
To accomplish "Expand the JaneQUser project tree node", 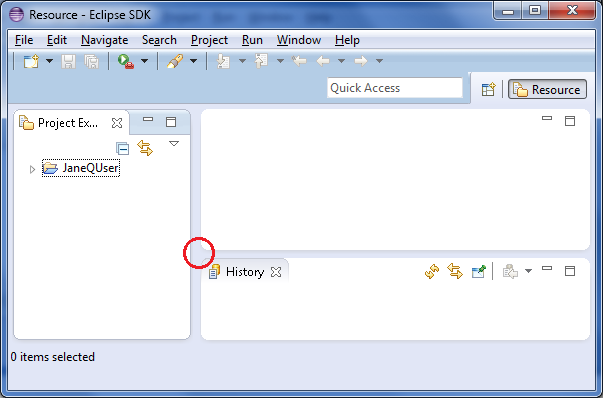I will coord(32,169).
